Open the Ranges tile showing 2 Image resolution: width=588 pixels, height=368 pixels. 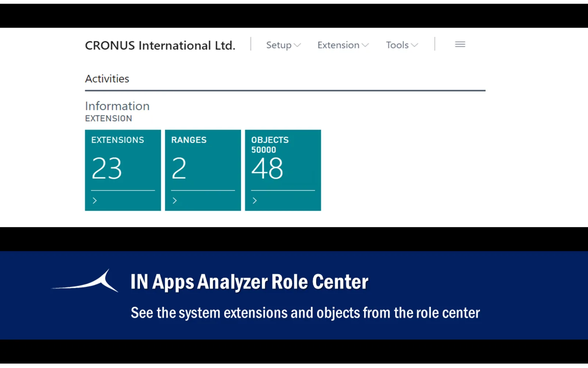click(203, 170)
